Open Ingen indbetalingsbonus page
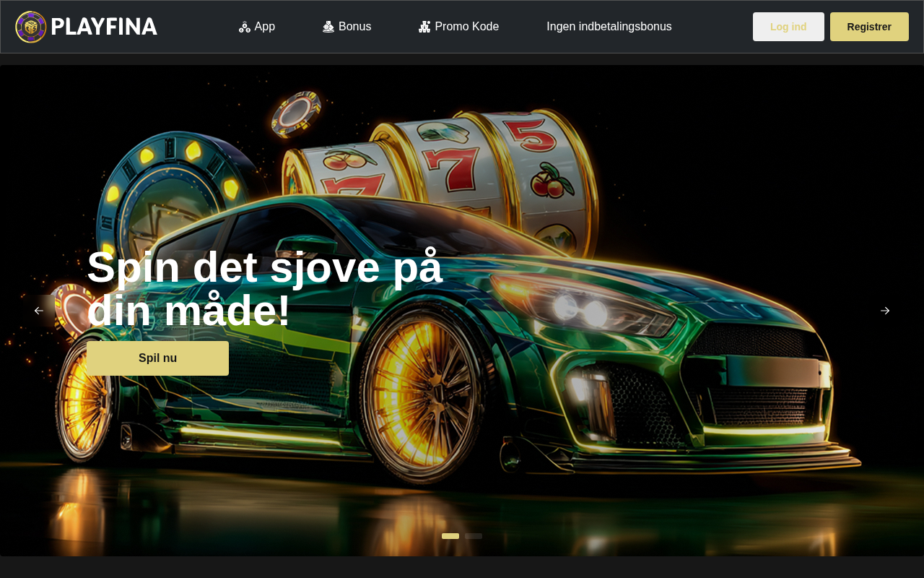The height and width of the screenshot is (578, 924). pos(609,27)
